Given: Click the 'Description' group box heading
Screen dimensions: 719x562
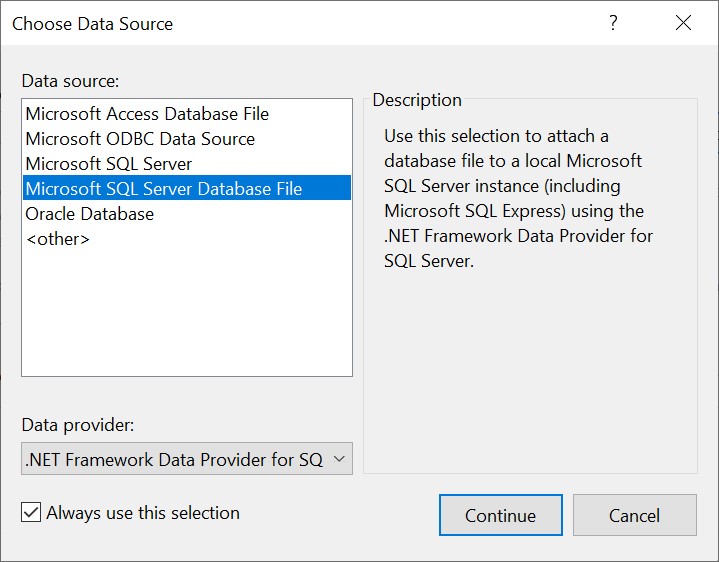Looking at the screenshot, I should click(x=417, y=100).
